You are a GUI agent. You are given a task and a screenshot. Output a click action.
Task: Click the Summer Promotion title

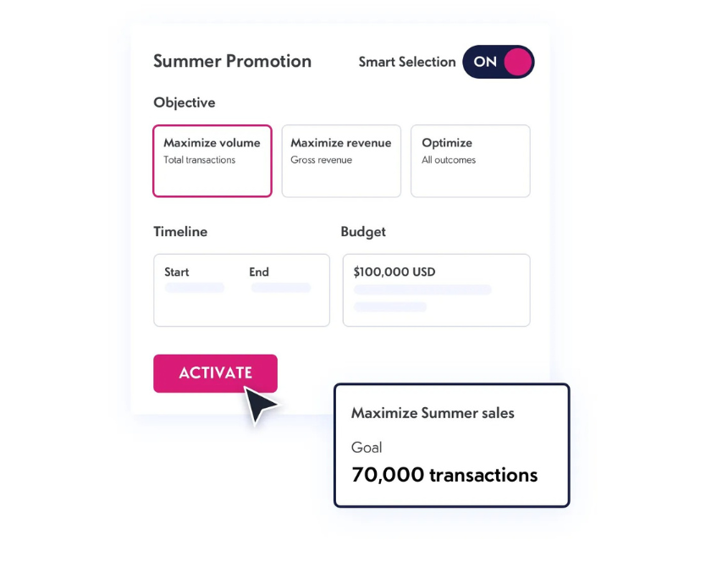tap(232, 62)
